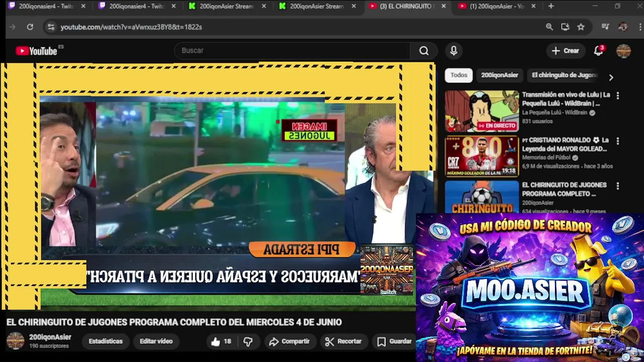
Task: Click the Crear button
Action: [x=566, y=51]
